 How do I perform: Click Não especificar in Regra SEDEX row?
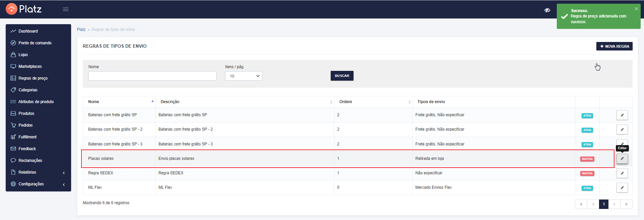coord(429,173)
